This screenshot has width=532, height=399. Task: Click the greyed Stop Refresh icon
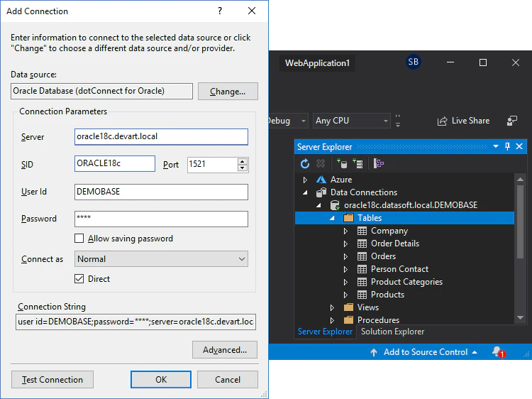321,164
